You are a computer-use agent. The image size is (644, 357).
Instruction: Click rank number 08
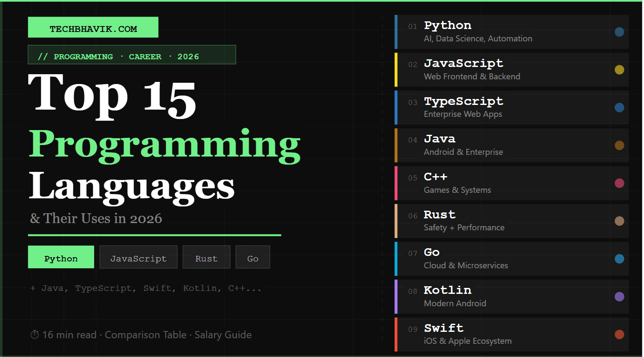pos(413,292)
